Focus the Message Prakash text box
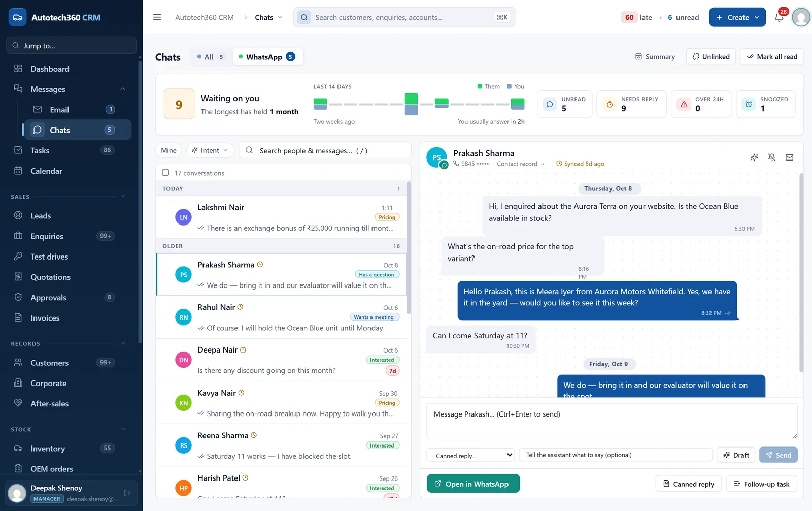This screenshot has width=812, height=511. point(612,421)
